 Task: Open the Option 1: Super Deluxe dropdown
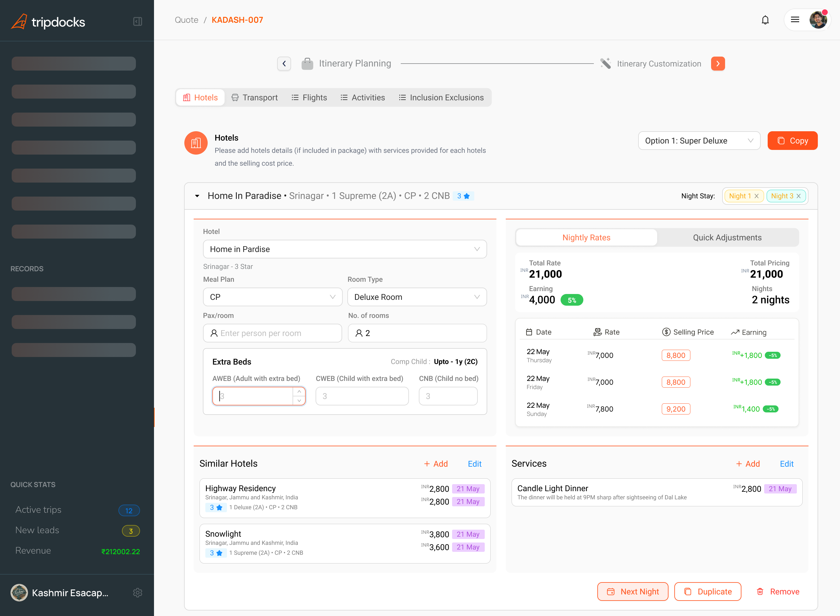click(x=699, y=141)
